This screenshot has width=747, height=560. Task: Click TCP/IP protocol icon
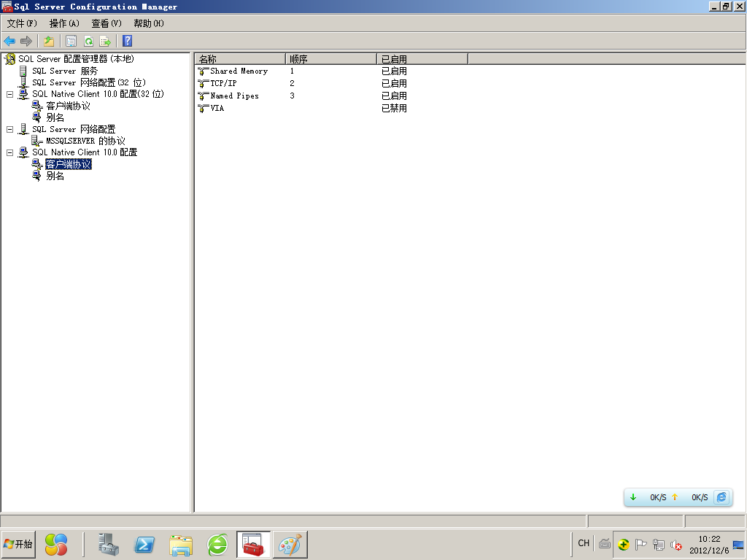point(204,84)
